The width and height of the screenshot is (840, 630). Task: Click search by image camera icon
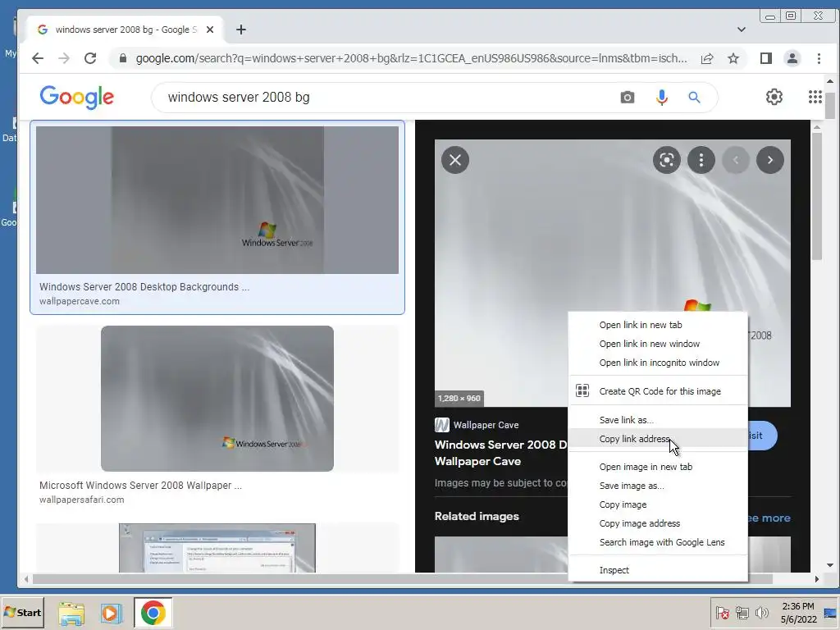[627, 98]
